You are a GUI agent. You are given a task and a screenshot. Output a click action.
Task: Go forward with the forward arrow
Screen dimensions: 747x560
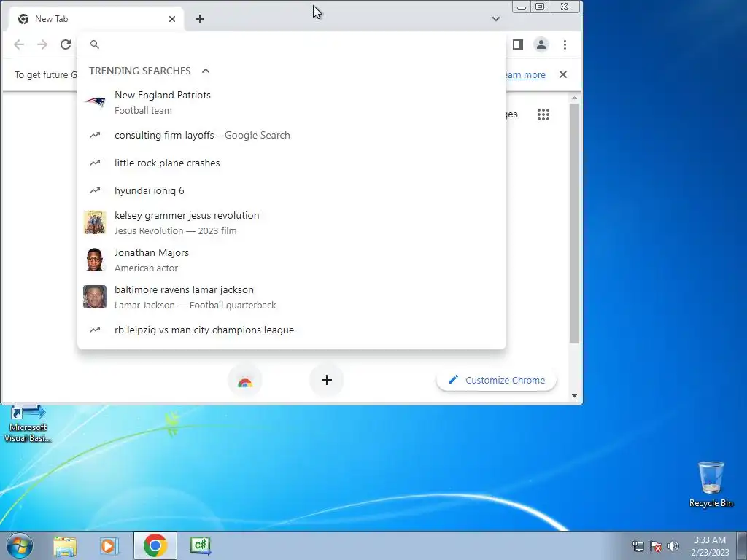(42, 44)
